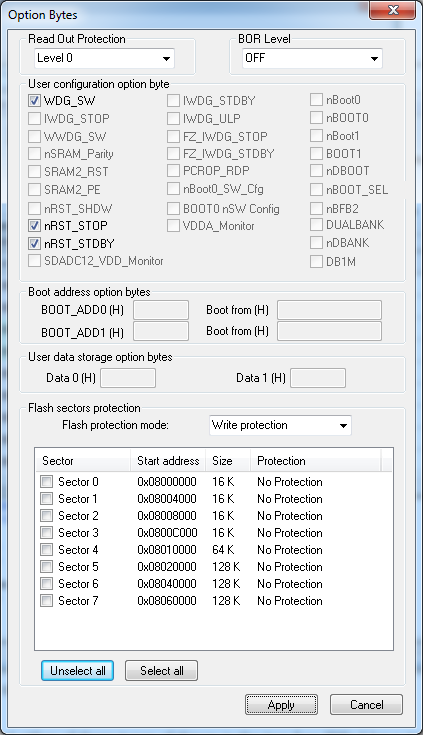Click the 0x08010000 start address
The width and height of the screenshot is (423, 735).
[167, 550]
